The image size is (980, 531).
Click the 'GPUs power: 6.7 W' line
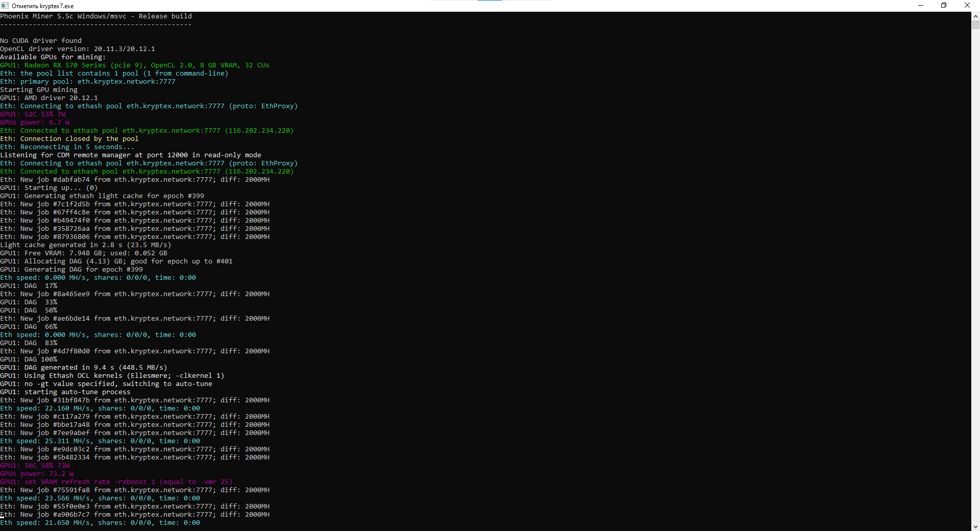(35, 123)
